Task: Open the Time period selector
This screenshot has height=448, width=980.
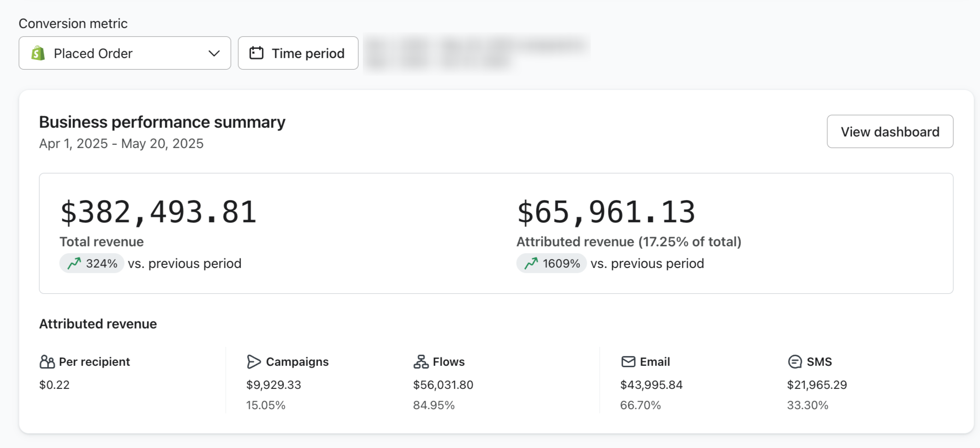Action: (x=298, y=53)
